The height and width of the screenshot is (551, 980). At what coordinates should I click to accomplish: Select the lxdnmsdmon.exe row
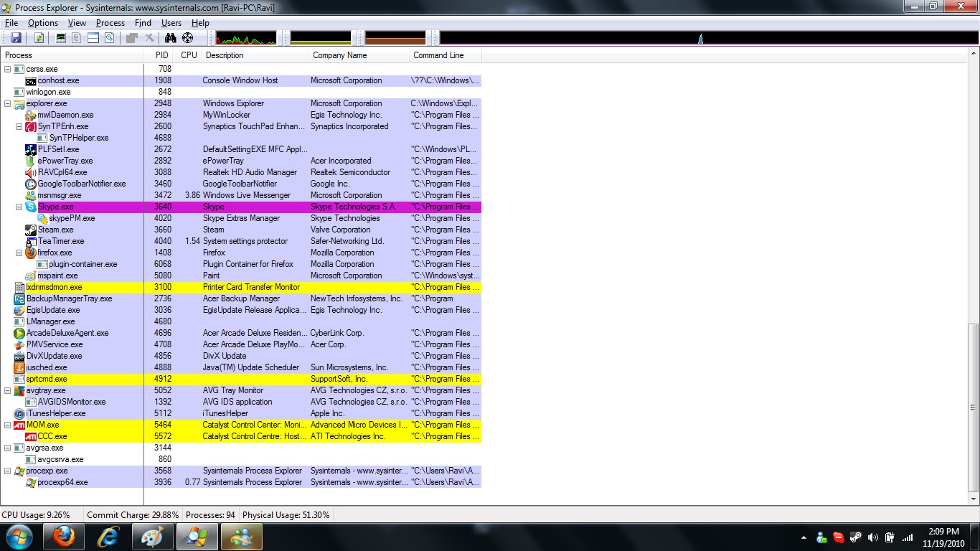point(241,287)
